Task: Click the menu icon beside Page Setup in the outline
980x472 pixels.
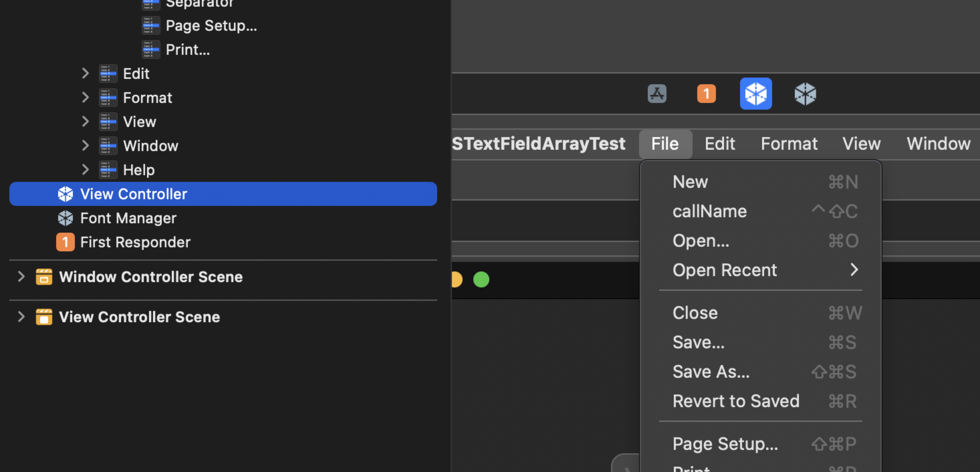Action: coord(151,25)
